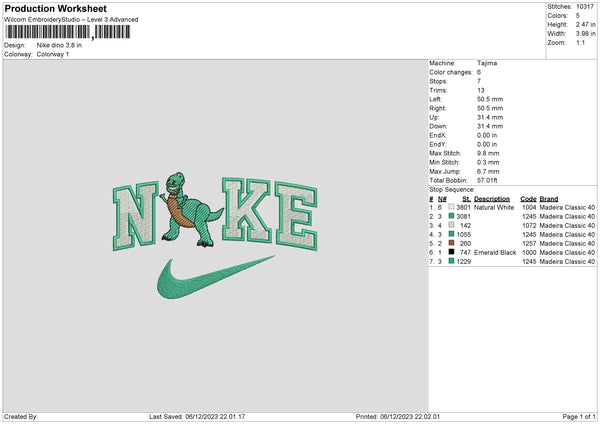Click the Description column header

[492, 199]
